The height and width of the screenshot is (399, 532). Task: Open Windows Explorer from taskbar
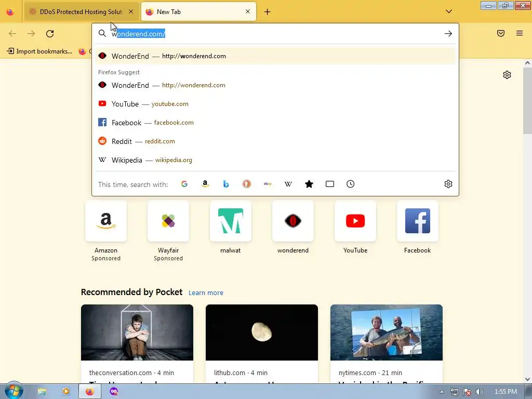pyautogui.click(x=42, y=392)
